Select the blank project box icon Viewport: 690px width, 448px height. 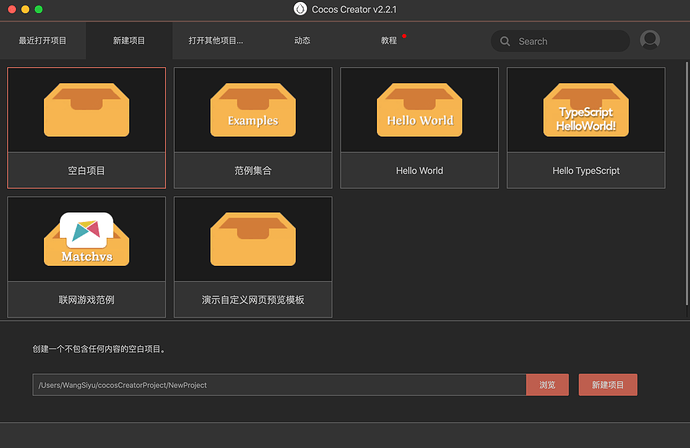click(x=86, y=110)
